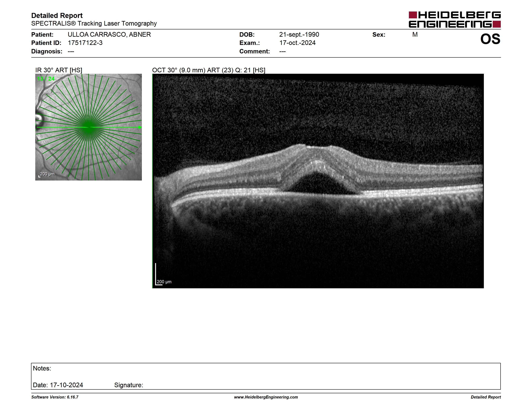The height and width of the screenshot is (411, 532).
Task: Click the Detailed Report title
Action: click(x=57, y=16)
